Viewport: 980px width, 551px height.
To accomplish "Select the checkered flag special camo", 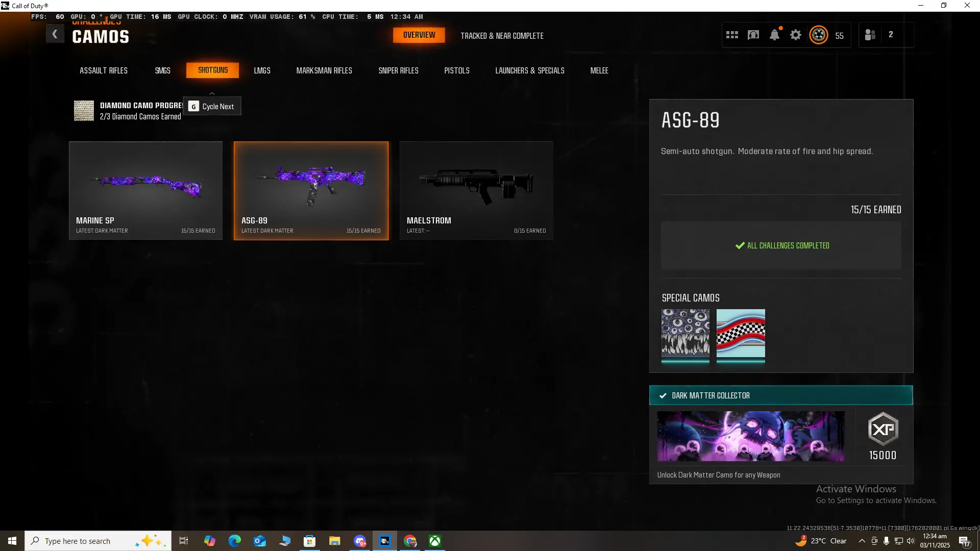I will point(741,334).
